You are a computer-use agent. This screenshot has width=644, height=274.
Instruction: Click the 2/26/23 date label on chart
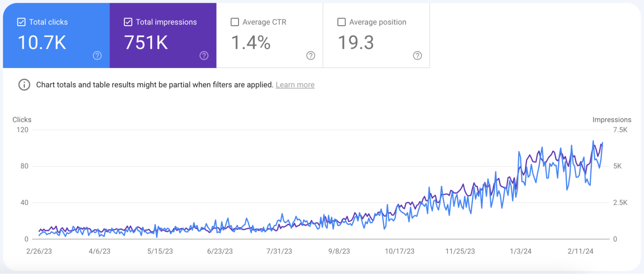(x=39, y=251)
